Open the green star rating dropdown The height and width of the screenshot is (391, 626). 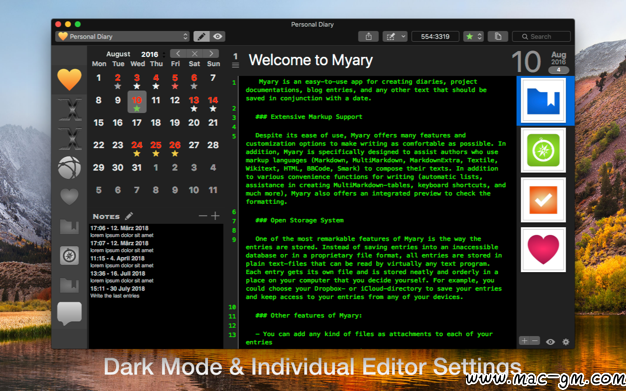473,36
